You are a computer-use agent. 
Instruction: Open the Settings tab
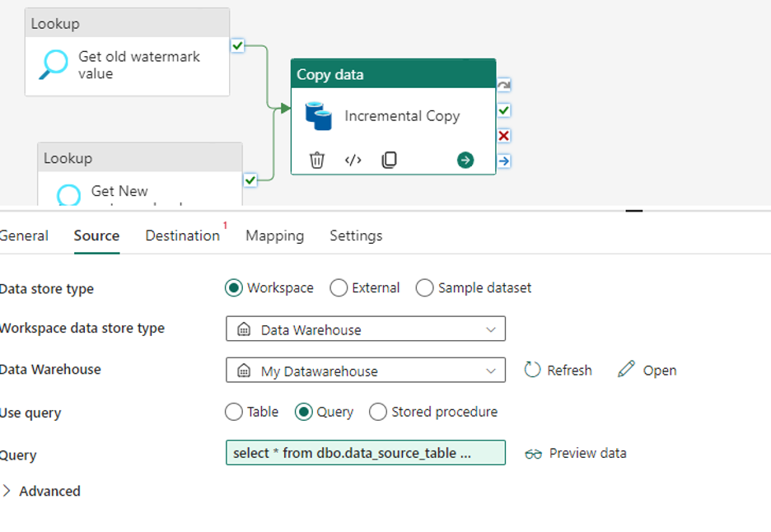point(356,236)
